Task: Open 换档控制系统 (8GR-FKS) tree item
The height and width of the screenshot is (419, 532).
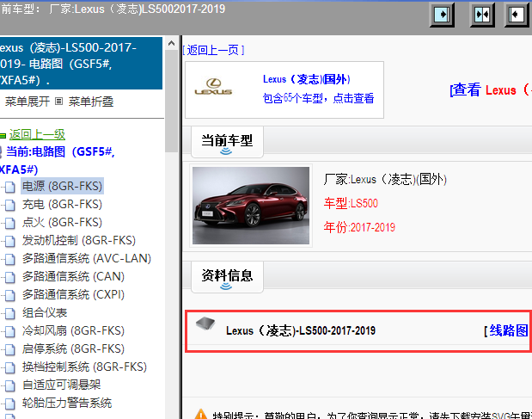Action: pos(85,367)
